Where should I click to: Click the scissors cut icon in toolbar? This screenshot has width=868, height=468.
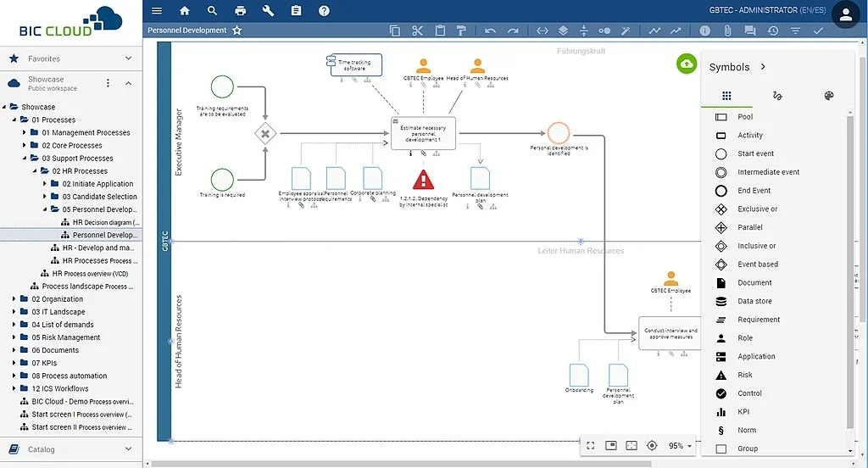[x=417, y=31]
